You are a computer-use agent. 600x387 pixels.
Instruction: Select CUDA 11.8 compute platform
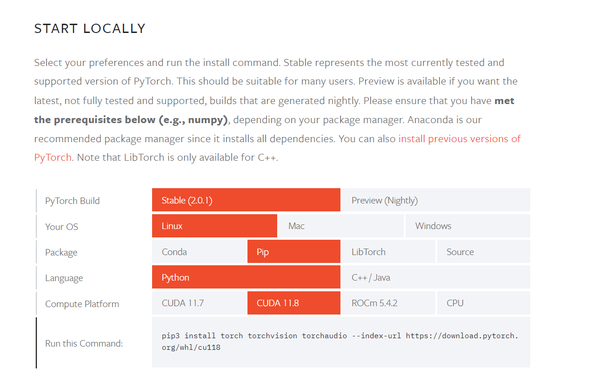[x=293, y=303]
